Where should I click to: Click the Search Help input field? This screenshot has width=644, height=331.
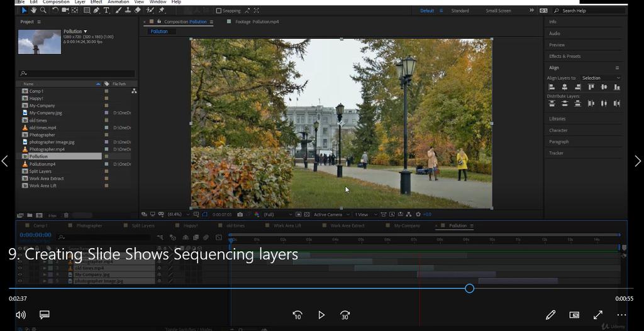pyautogui.click(x=588, y=11)
